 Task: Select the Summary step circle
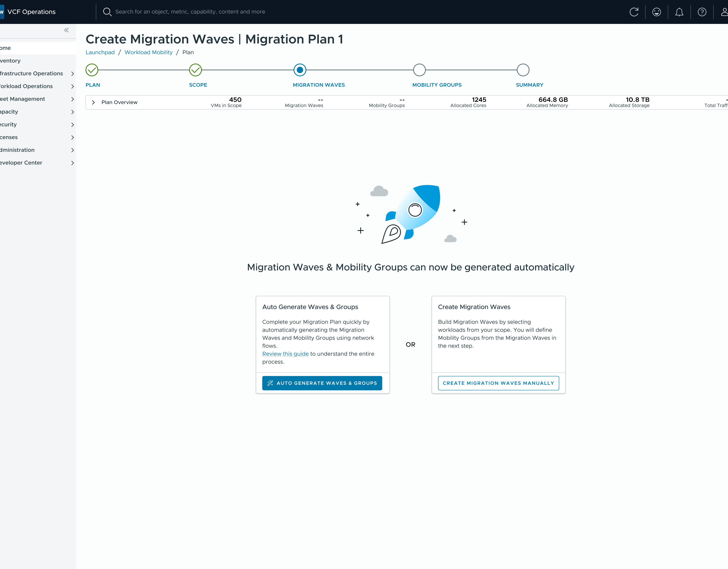523,70
